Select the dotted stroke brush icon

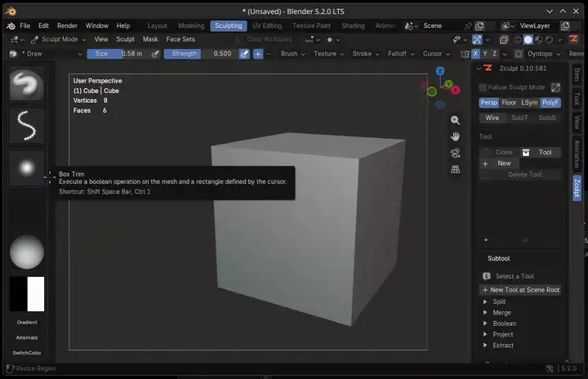tap(27, 126)
